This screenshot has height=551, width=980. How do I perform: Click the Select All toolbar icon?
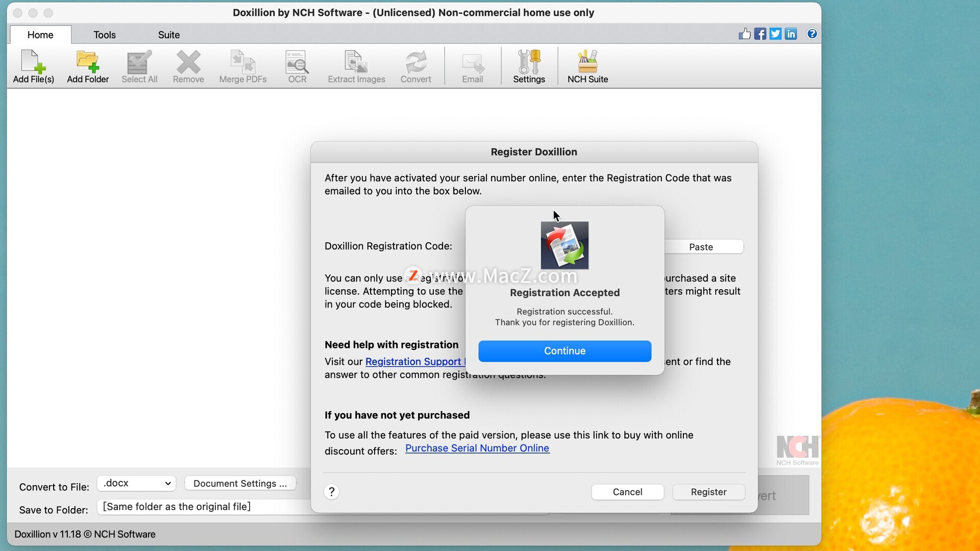click(x=139, y=66)
